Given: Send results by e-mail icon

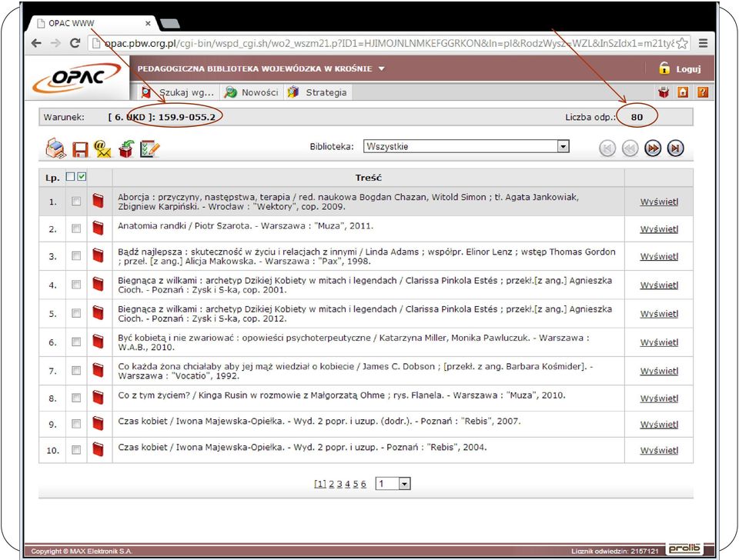Looking at the screenshot, I should [x=102, y=148].
